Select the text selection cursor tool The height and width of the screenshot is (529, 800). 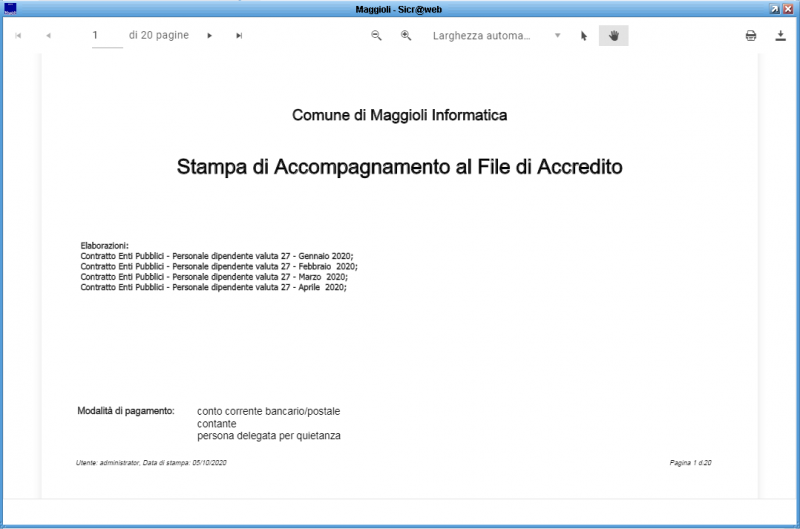(x=584, y=36)
